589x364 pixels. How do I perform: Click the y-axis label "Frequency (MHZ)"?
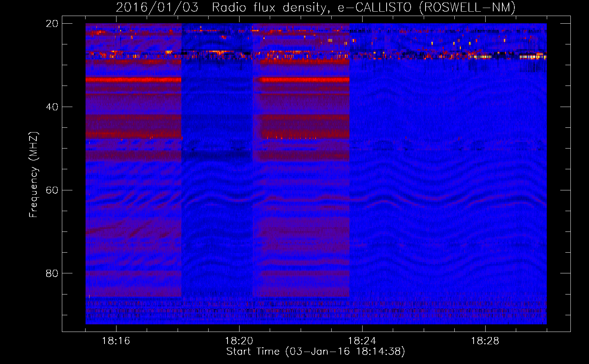pos(33,175)
